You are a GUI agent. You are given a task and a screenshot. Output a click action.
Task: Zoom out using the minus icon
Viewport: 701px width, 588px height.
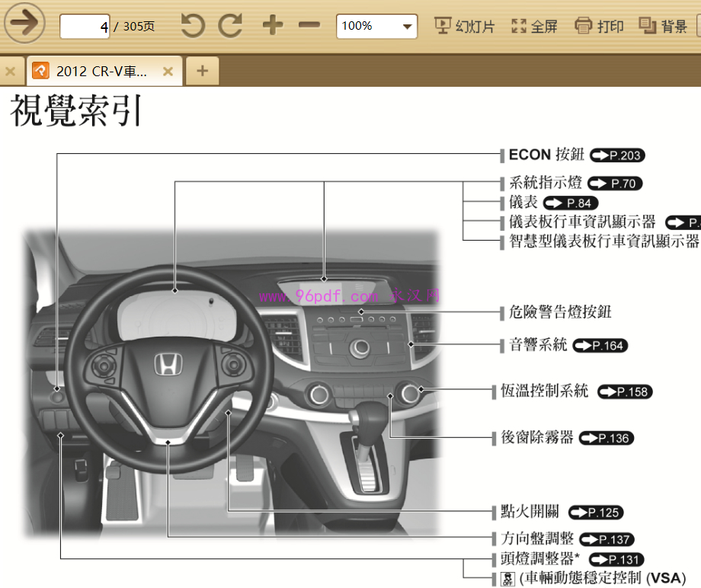[308, 24]
